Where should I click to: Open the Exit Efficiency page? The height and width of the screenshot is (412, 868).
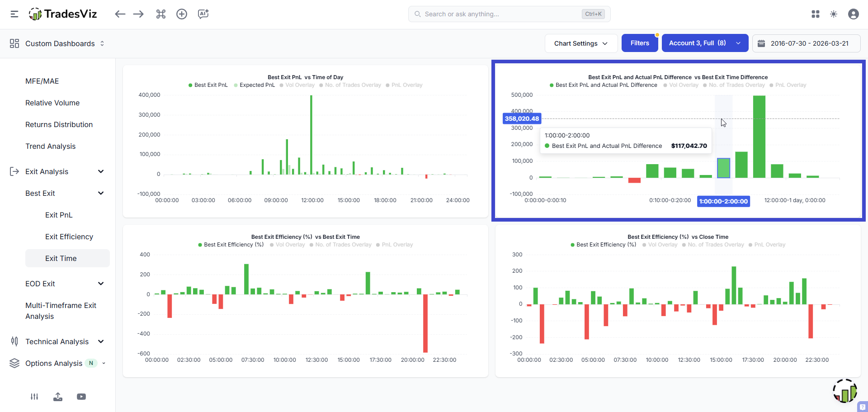click(x=69, y=237)
